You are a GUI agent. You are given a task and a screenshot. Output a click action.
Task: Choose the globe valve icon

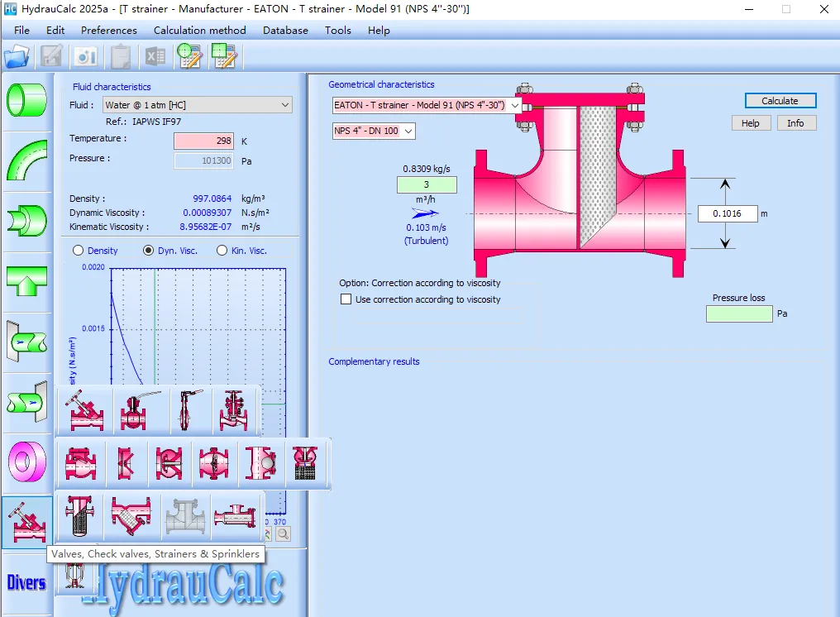pos(234,410)
